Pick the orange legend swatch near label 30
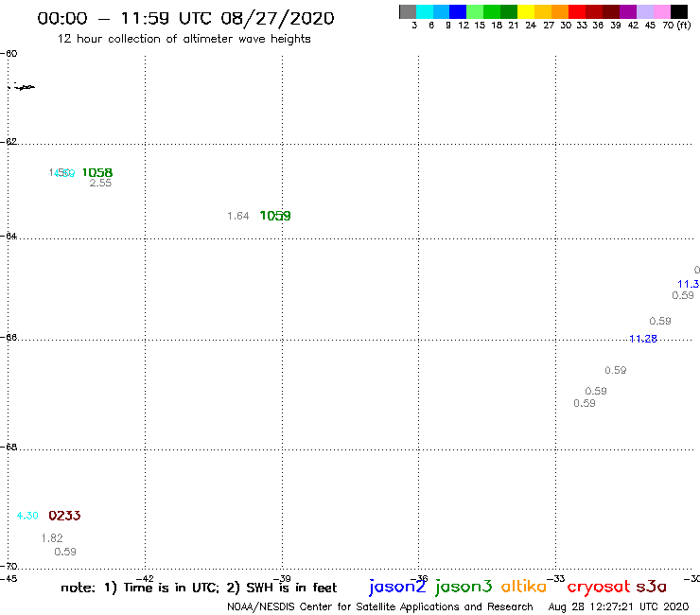 (x=560, y=11)
